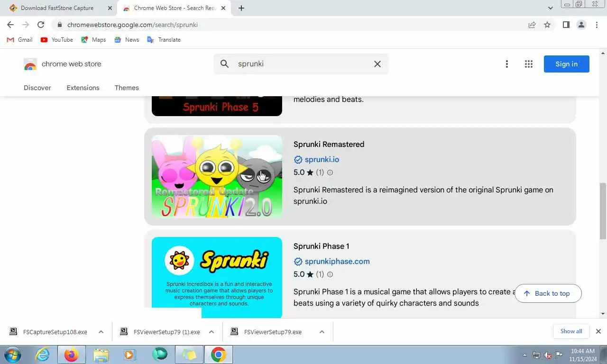Expand options for FSViewerSetup79.exe download
607x364 pixels.
(322, 332)
